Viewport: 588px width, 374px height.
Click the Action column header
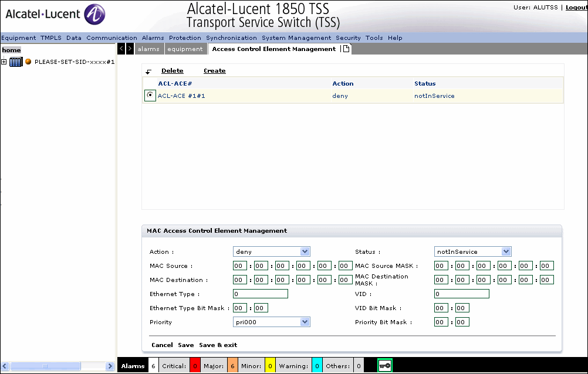point(343,84)
